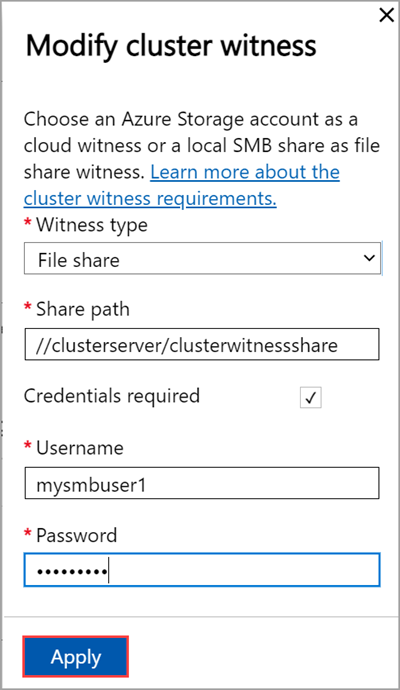
Task: Click the masked password dots
Action: pos(72,572)
